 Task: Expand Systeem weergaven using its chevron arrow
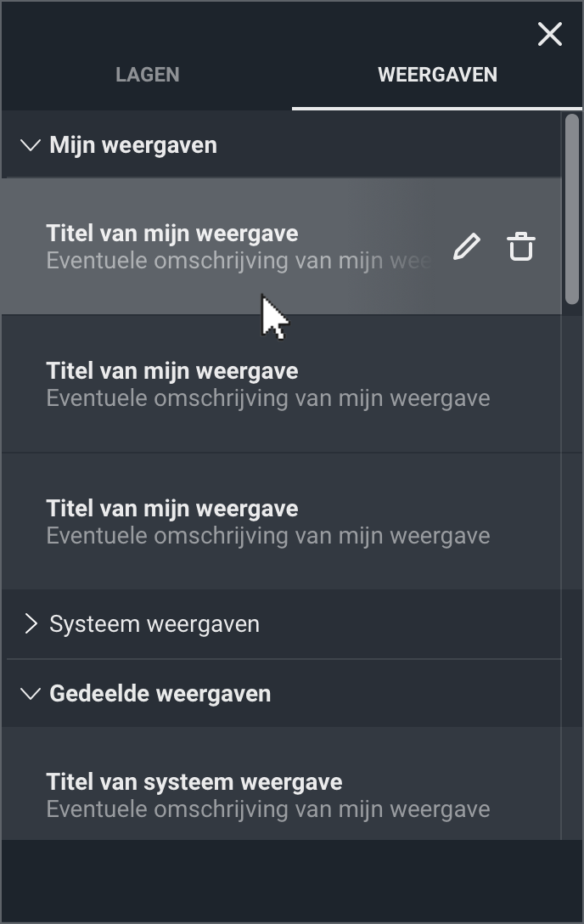point(31,624)
